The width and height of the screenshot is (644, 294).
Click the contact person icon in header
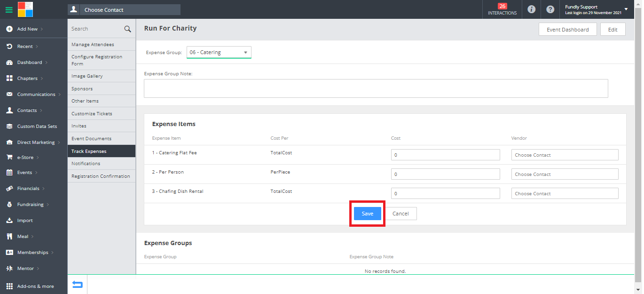[x=74, y=9]
